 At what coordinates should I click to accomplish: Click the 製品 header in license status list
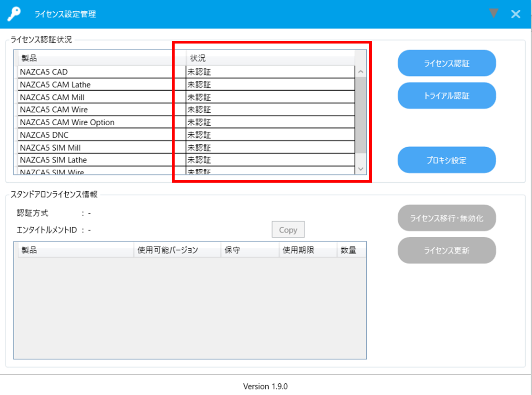coord(102,58)
